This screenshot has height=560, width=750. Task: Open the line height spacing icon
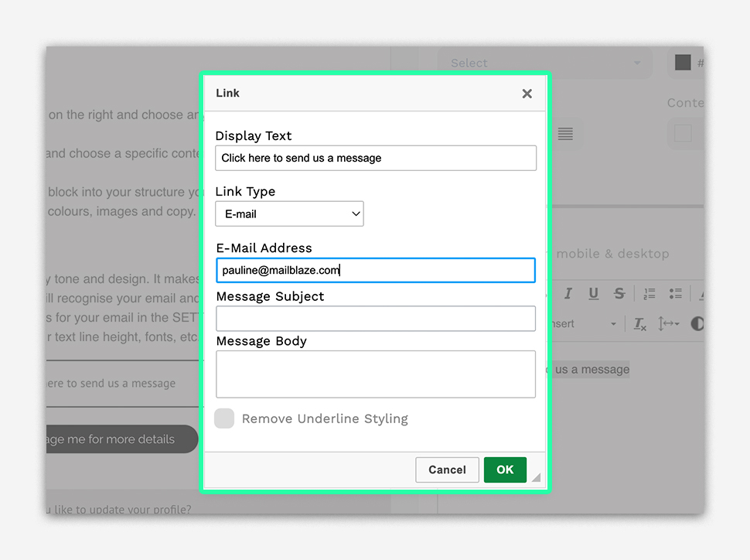668,324
